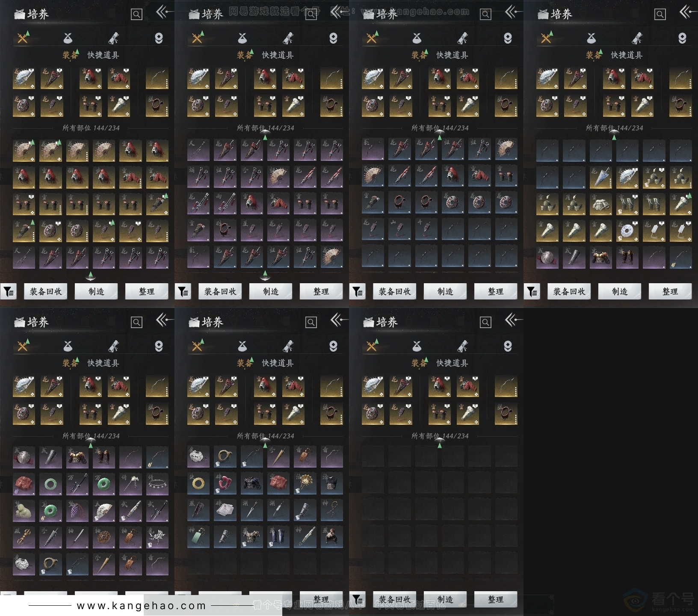Select silver chain necklace item in fifth panel
This screenshot has height=616, width=698.
(x=157, y=484)
